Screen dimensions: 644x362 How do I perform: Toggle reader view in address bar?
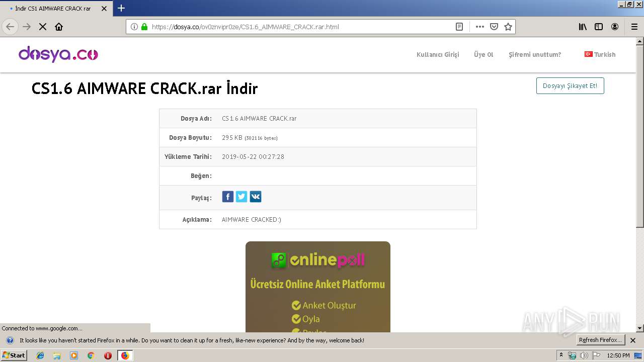[x=459, y=27]
